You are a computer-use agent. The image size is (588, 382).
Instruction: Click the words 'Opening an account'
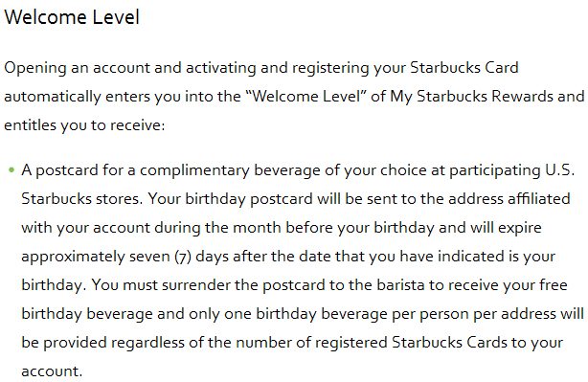click(x=77, y=68)
